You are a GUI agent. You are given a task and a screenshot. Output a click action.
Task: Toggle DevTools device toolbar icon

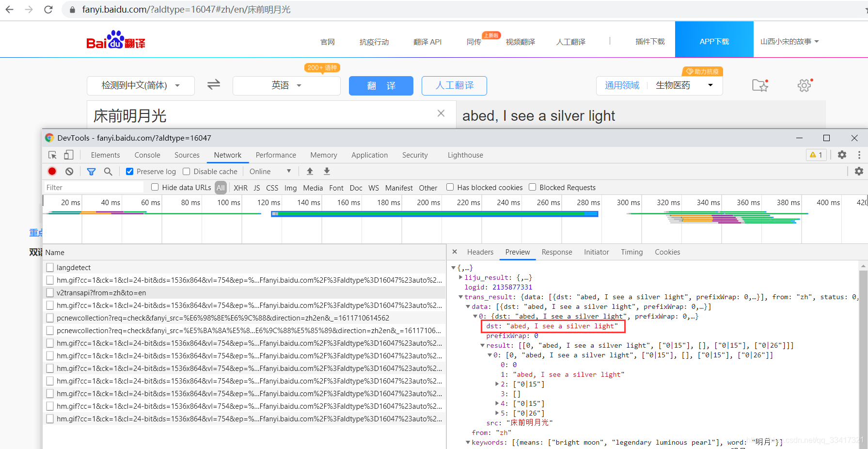tap(69, 155)
